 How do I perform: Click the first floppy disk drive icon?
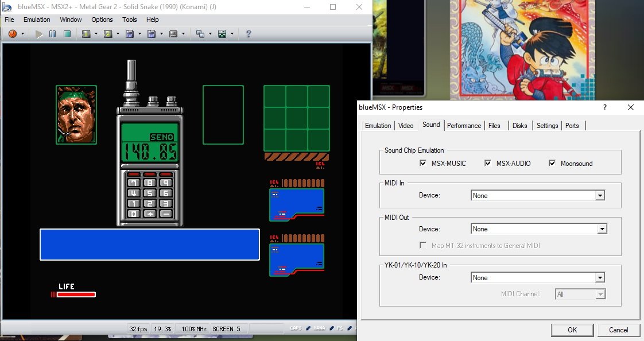[x=129, y=34]
